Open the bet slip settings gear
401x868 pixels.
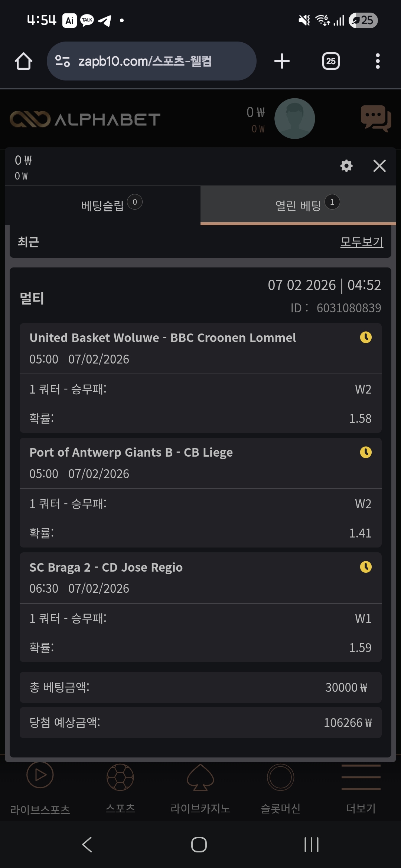point(346,165)
